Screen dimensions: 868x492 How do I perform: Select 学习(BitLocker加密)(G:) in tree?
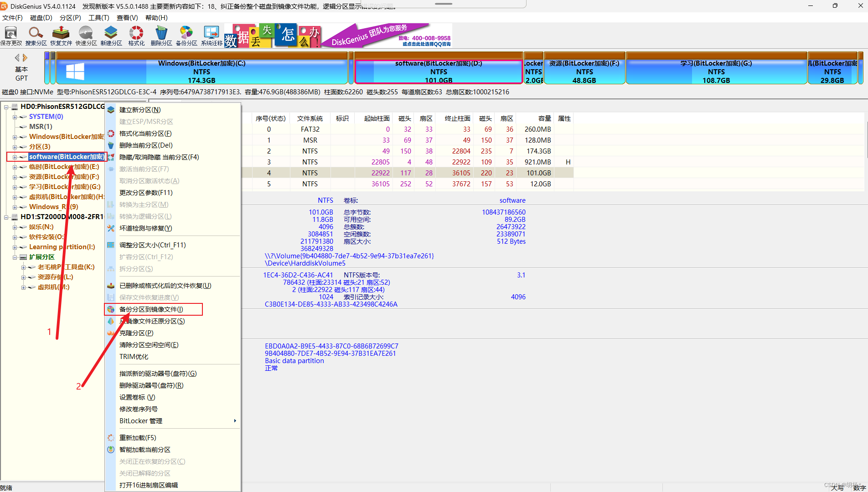(65, 187)
